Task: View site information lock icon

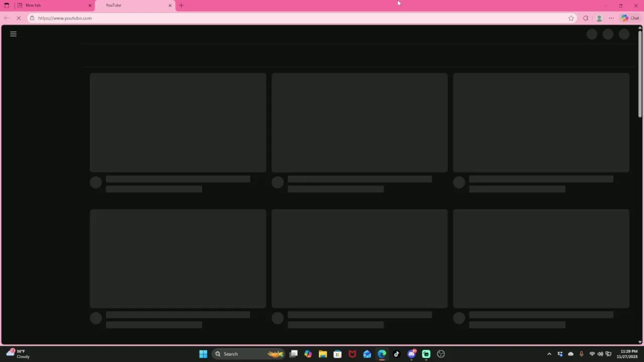Action: pos(32,18)
